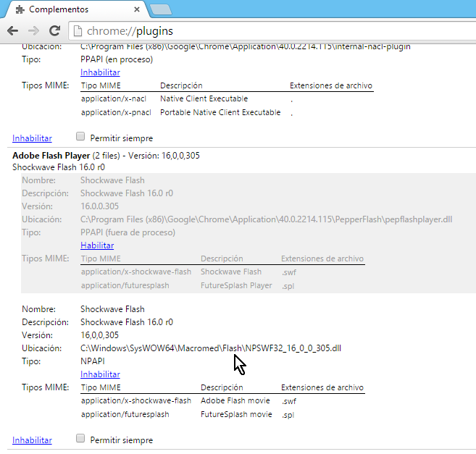Close the Complementos tab
This screenshot has height=454, width=476.
[x=137, y=9]
